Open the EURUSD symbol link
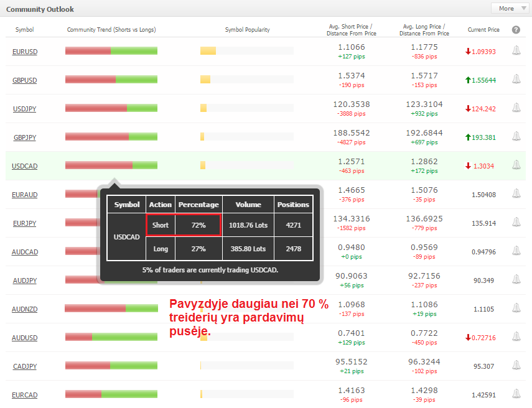This screenshot has width=532, height=408. point(25,52)
